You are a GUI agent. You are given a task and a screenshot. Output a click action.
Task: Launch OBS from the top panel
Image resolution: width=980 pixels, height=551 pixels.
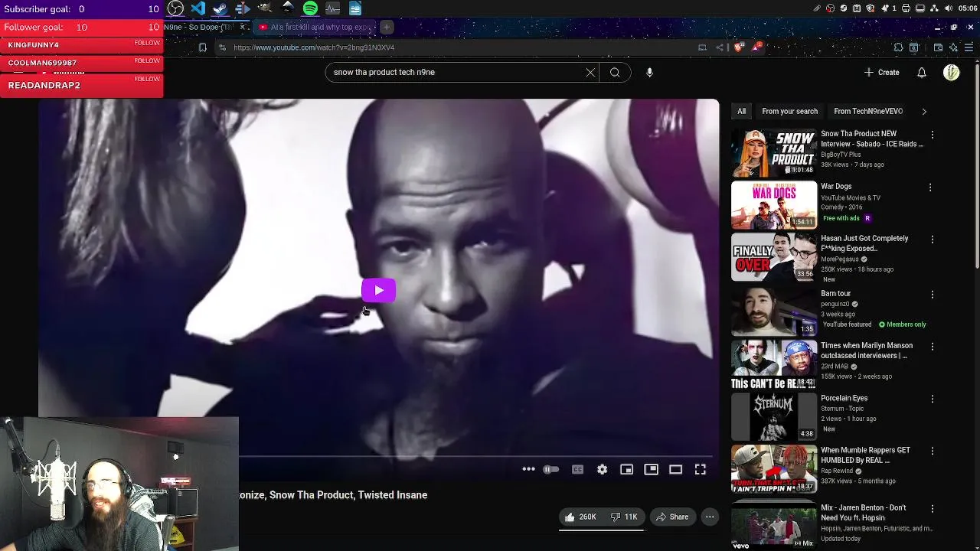pyautogui.click(x=175, y=8)
